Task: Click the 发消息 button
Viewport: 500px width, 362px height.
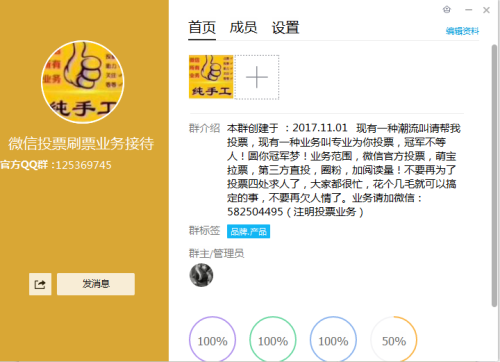Action: tap(96, 284)
